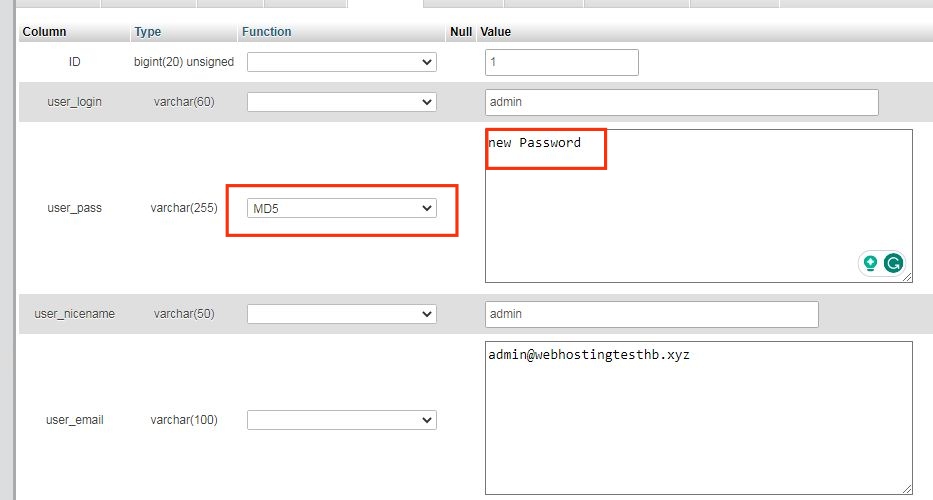
Task: Click the user_email textarea with the admin address
Action: (699, 418)
